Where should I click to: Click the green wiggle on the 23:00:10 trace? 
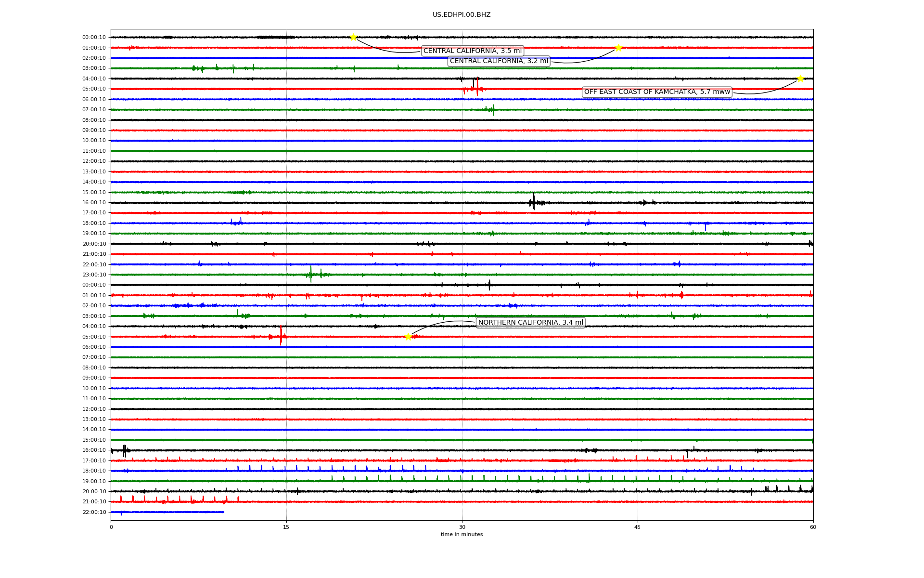tap(311, 274)
